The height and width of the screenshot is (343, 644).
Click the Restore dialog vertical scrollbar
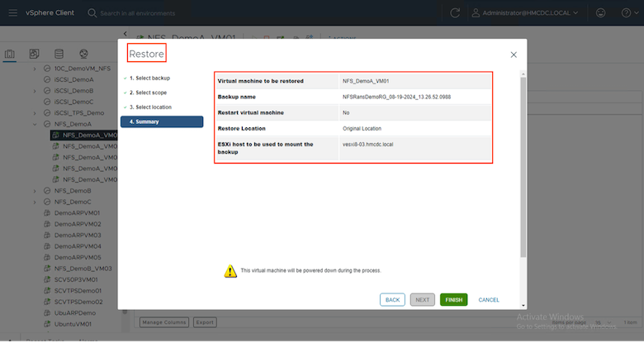coord(523,167)
